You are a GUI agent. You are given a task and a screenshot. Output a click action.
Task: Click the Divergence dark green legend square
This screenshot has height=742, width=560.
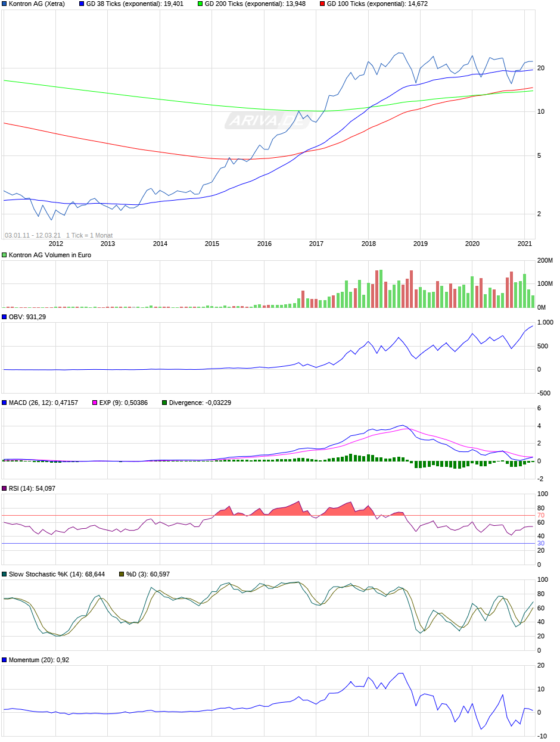(164, 403)
